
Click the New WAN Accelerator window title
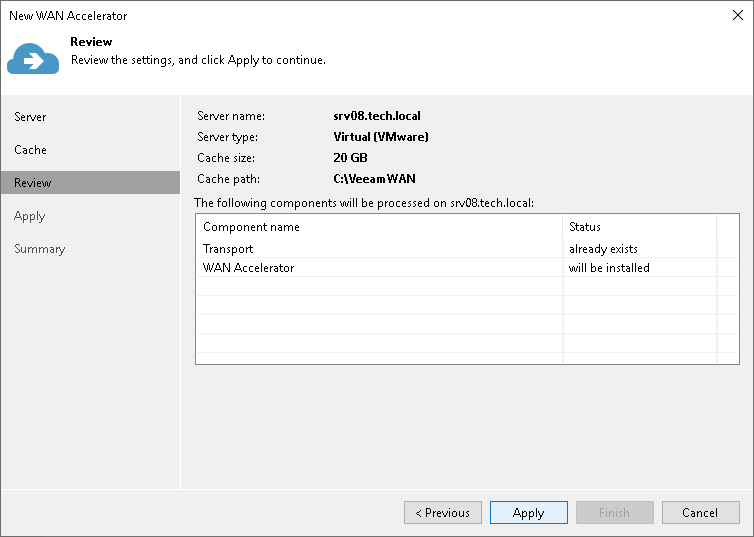[x=68, y=16]
